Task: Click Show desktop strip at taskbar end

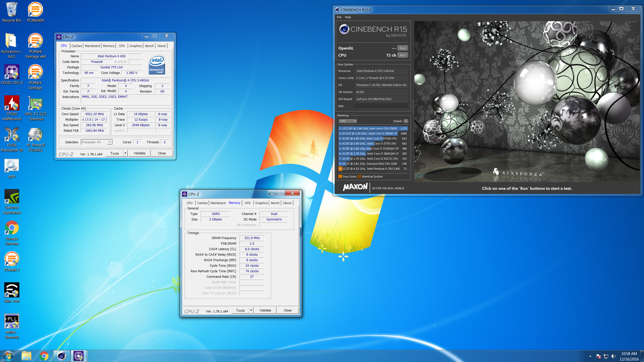Action: pos(642,356)
